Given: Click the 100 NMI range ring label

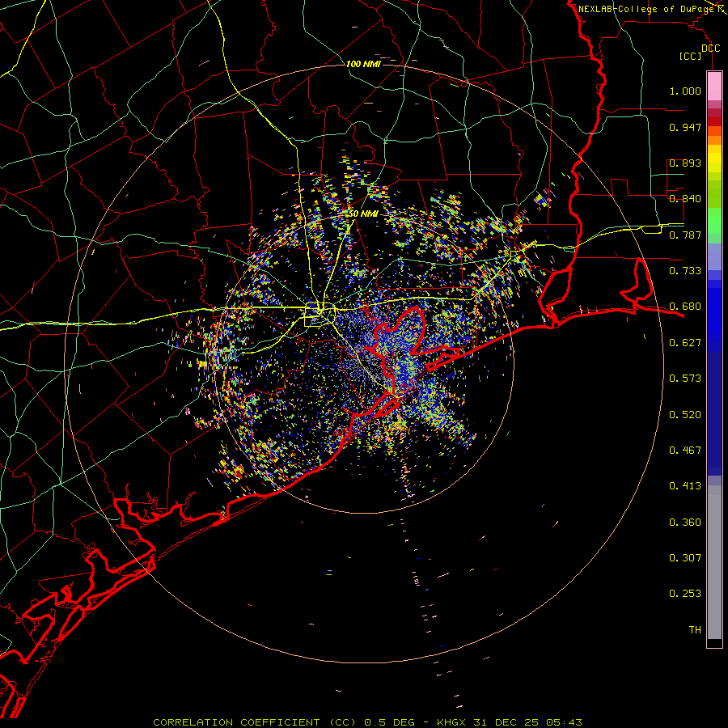Looking at the screenshot, I should point(363,64).
